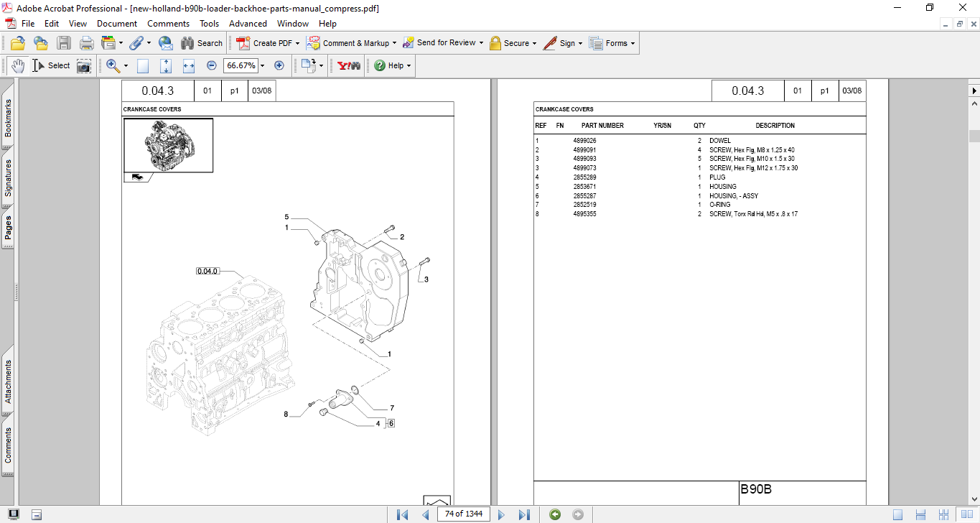Click the Create PDF button

click(267, 43)
